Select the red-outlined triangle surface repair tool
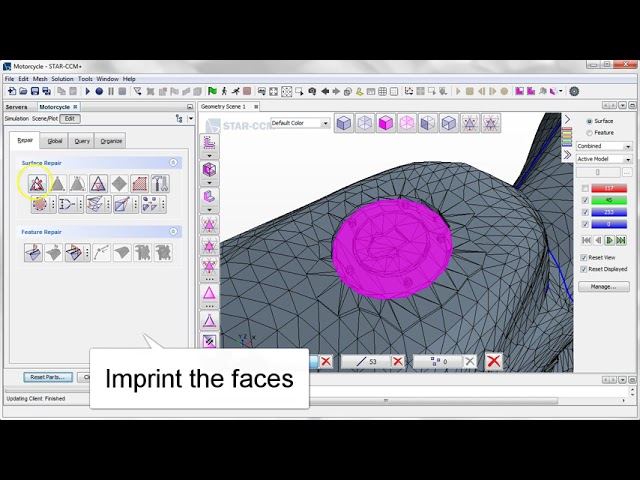Image resolution: width=640 pixels, height=480 pixels. click(x=98, y=184)
